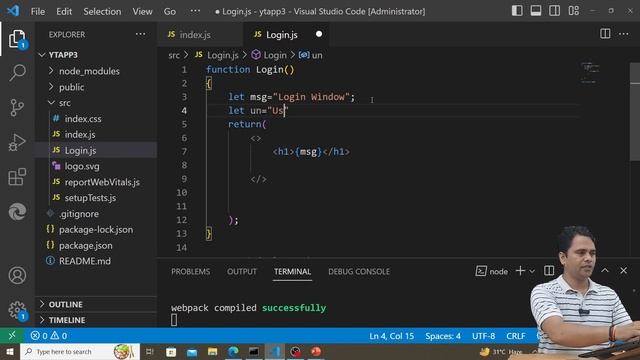Split the editor right
The height and width of the screenshot is (360, 640).
(x=605, y=34)
